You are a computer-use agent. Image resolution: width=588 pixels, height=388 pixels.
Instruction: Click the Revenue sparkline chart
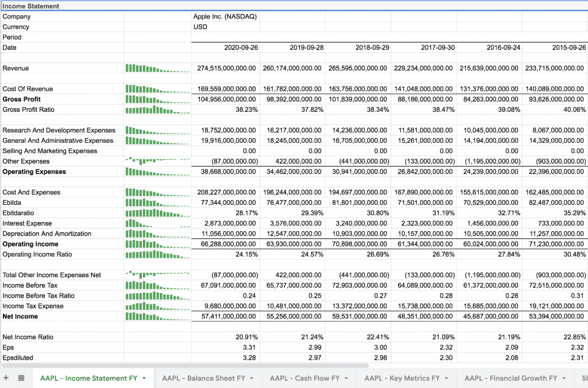[157, 68]
